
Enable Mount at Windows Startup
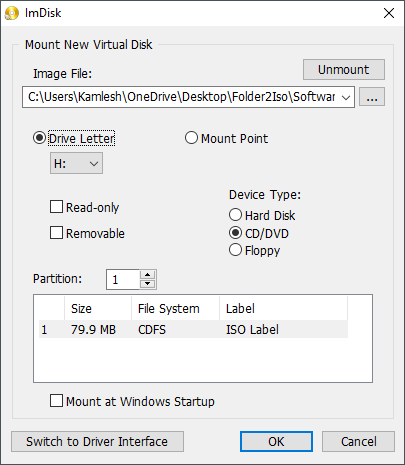pyautogui.click(x=56, y=401)
